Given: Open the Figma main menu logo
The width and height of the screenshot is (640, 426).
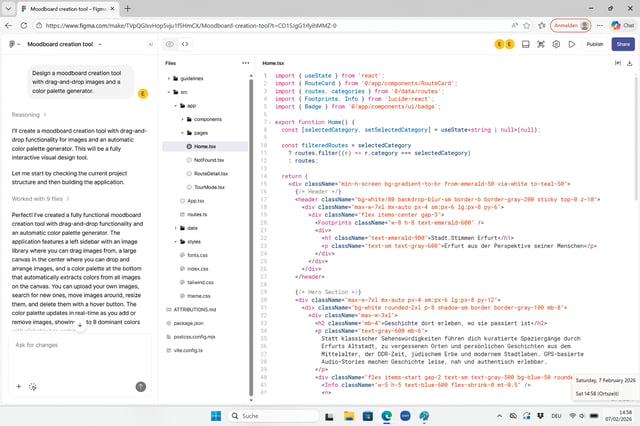Looking at the screenshot, I should [x=13, y=44].
